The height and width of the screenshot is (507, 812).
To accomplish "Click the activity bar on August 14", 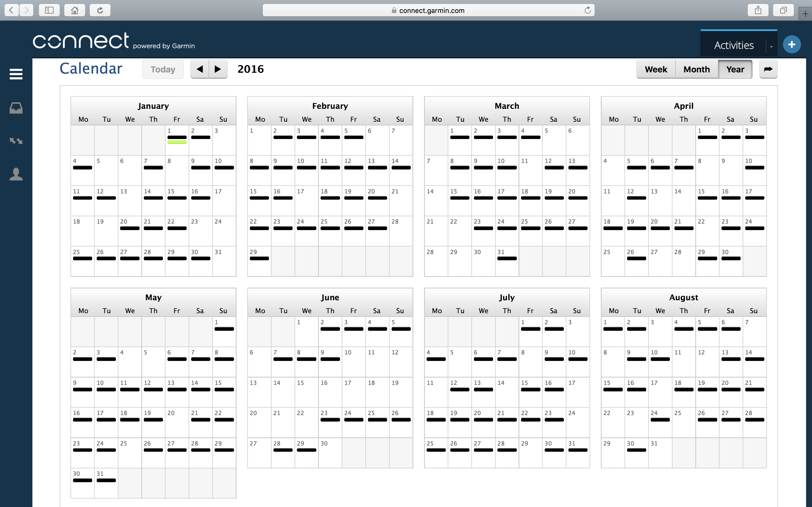I will (x=754, y=359).
